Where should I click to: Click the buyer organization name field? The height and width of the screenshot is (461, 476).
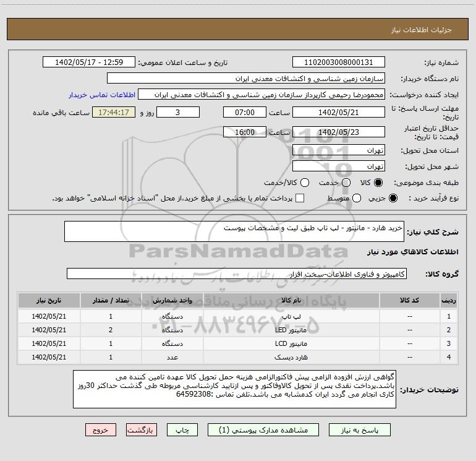(246, 79)
